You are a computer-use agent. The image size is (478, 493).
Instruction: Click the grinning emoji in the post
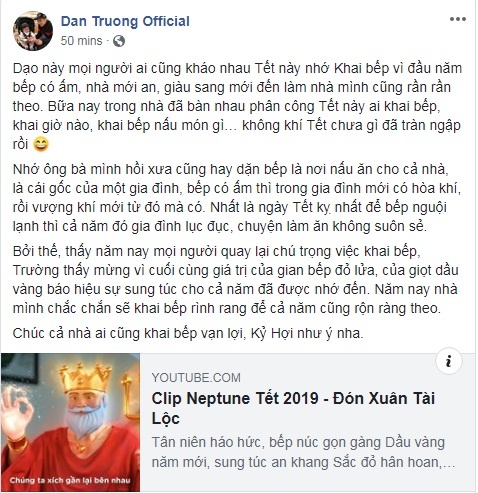click(x=41, y=144)
